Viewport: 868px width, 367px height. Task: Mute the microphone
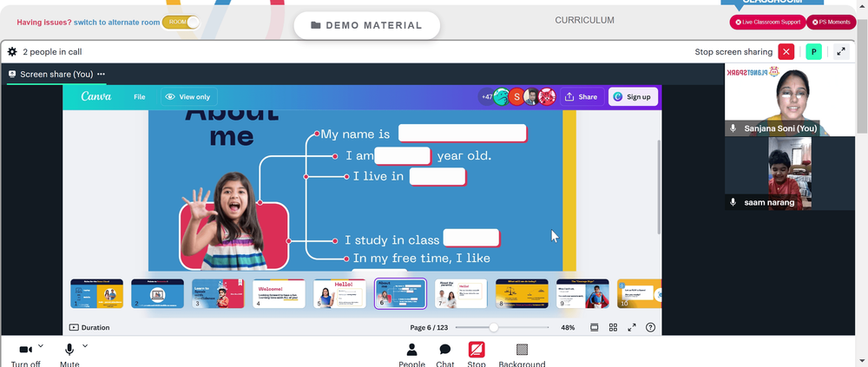coord(69,350)
